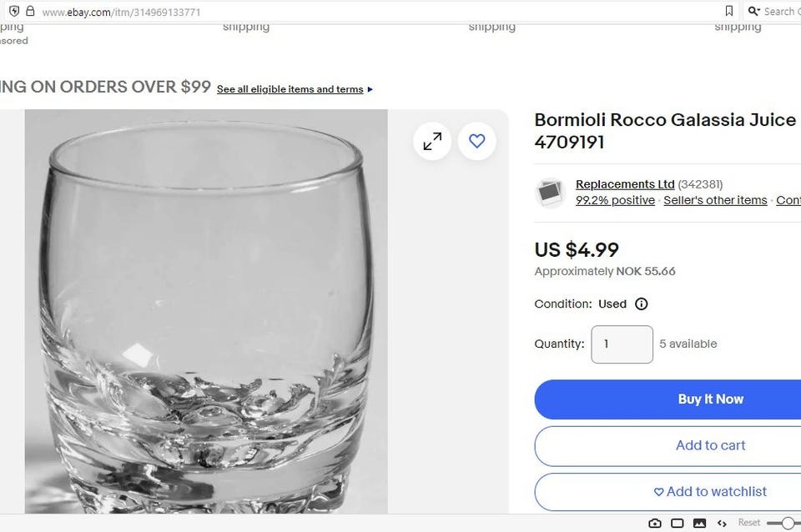Toggle the heart to save item
The image size is (801, 532).
point(477,142)
